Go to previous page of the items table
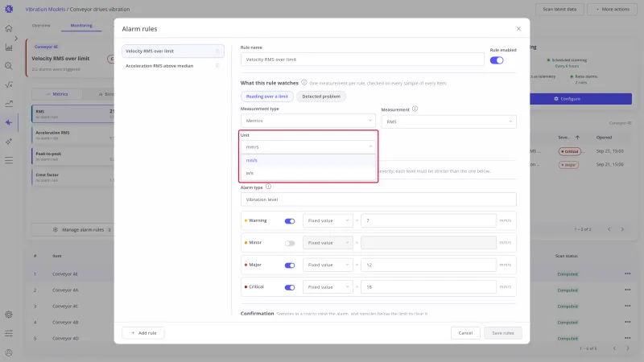Screen dimensions: 644x362 pyautogui.click(x=614, y=348)
